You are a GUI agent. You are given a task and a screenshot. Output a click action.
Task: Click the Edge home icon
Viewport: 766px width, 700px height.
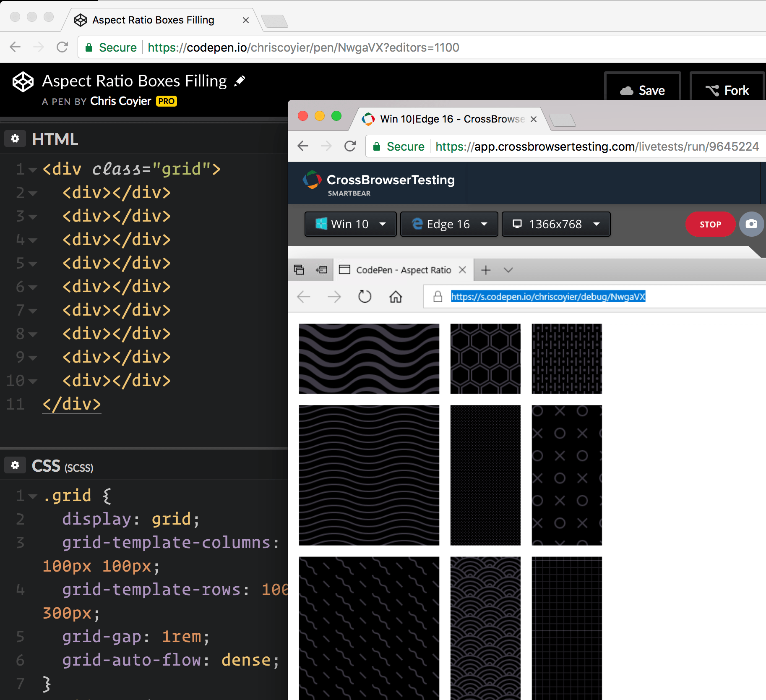tap(396, 297)
